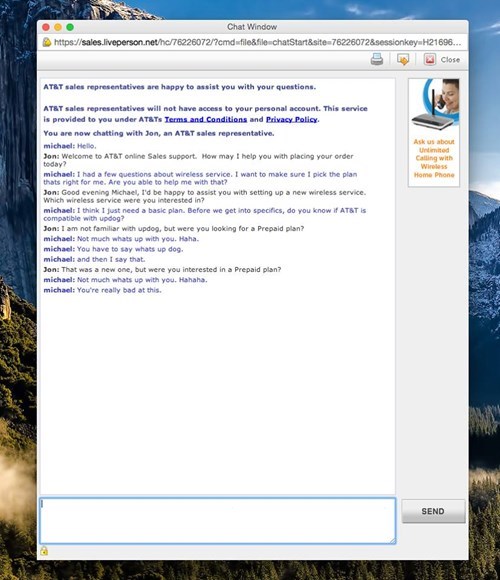Click the green zoom window button
Screen dimensions: 500x580
pyautogui.click(x=70, y=27)
